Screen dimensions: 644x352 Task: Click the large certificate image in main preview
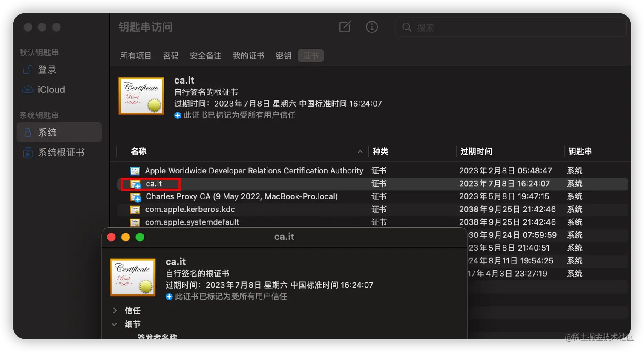pos(141,96)
